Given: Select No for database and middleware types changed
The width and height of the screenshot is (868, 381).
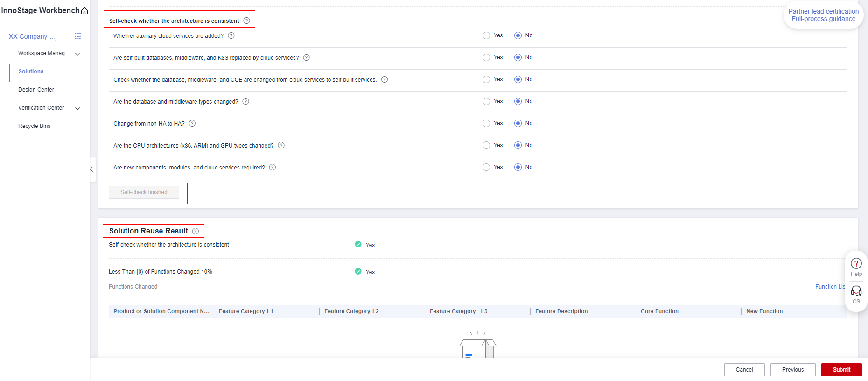Looking at the screenshot, I should [518, 101].
